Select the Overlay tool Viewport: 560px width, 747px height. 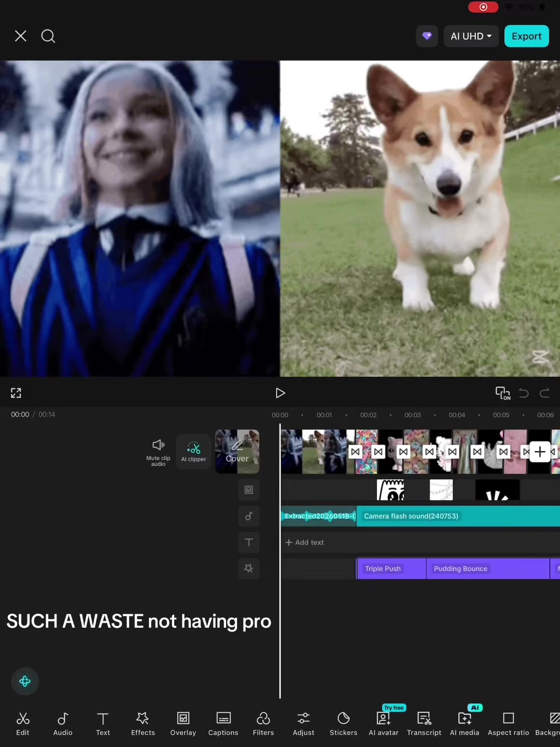183,724
